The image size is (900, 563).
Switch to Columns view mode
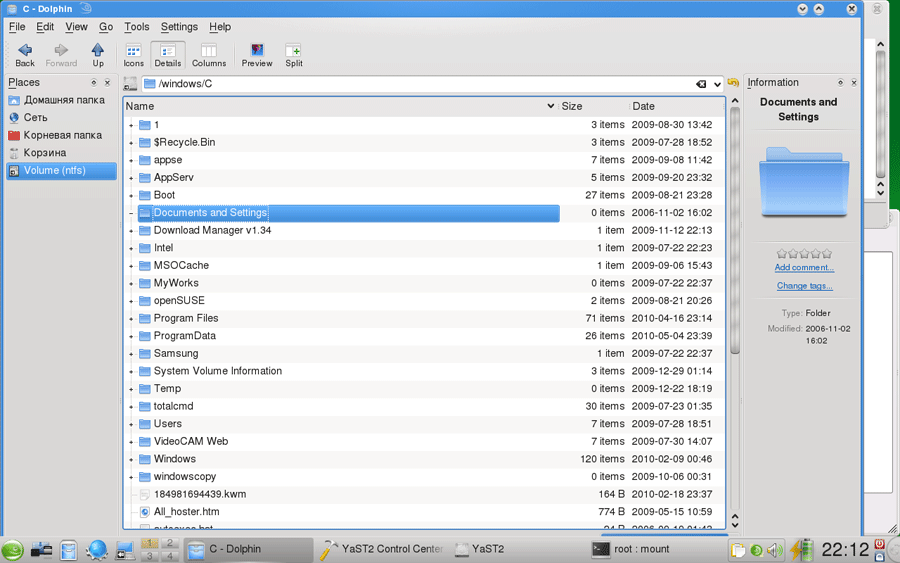coord(209,55)
